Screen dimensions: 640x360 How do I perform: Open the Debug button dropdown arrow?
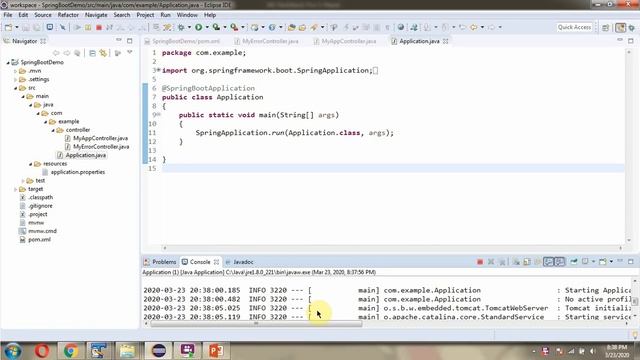[189, 27]
